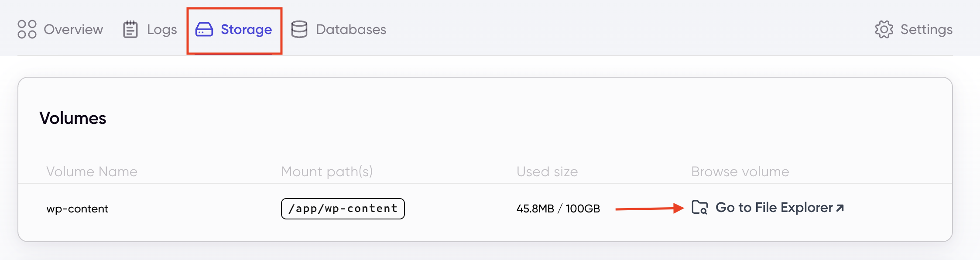Click the Browse volume column header

click(x=740, y=171)
